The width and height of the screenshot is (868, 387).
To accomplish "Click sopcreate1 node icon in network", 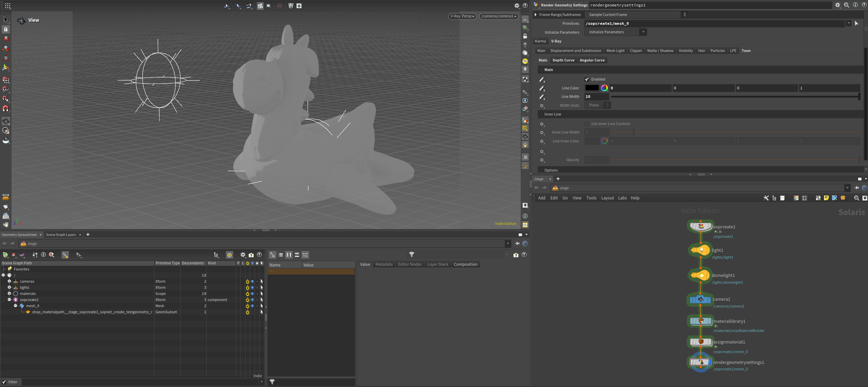I will click(x=701, y=226).
